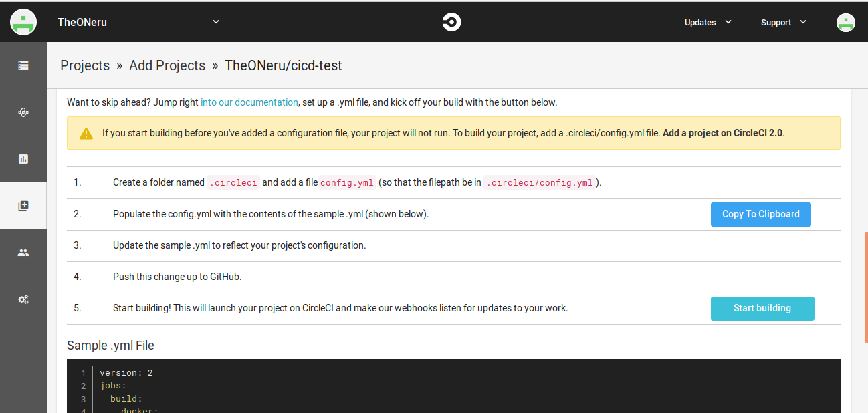The width and height of the screenshot is (868, 413).
Task: Go to Projects in the breadcrumb
Action: point(85,65)
